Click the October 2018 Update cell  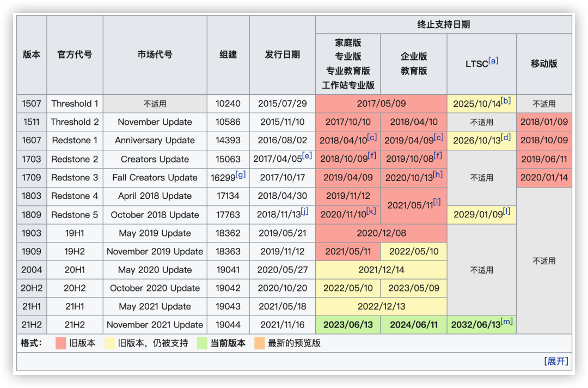click(x=155, y=215)
